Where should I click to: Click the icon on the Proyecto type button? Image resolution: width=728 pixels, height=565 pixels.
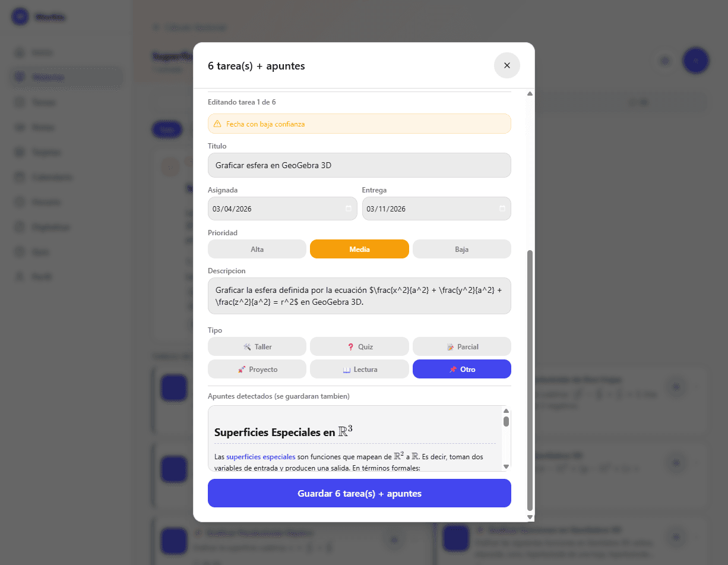pyautogui.click(x=242, y=369)
